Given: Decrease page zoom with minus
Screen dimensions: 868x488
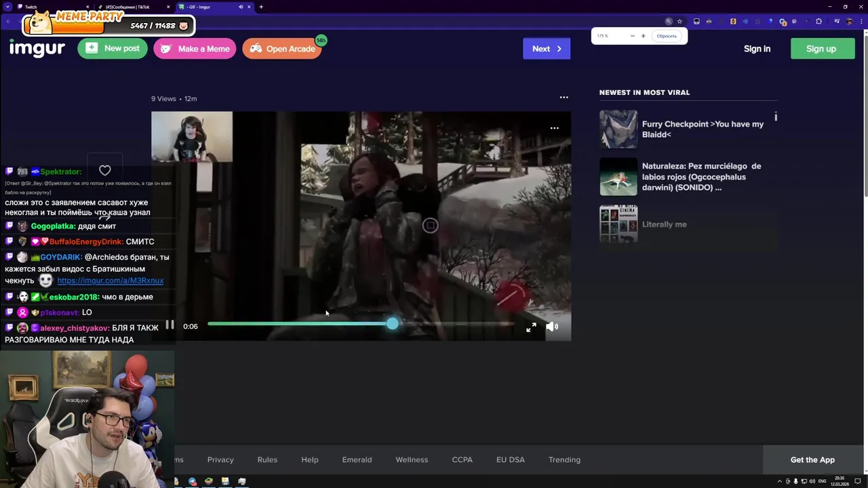Looking at the screenshot, I should coord(632,36).
